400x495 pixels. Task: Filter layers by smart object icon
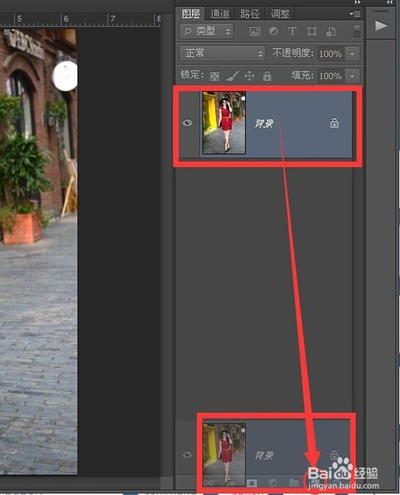[x=331, y=31]
